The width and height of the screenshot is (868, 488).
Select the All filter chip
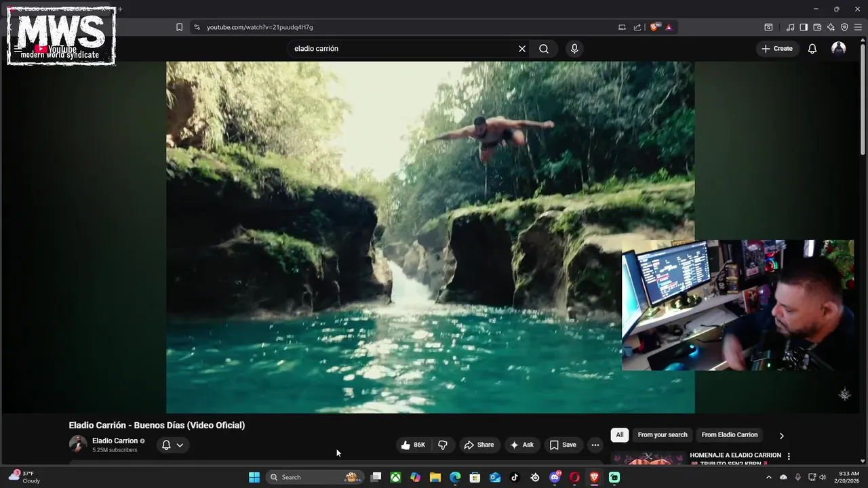619,435
